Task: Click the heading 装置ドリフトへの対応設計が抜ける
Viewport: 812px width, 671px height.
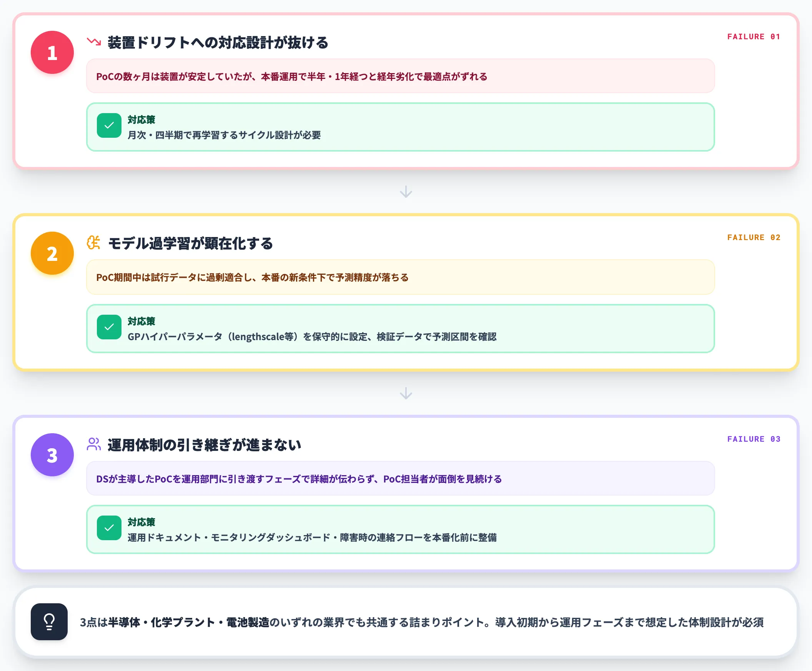Action: 218,43
